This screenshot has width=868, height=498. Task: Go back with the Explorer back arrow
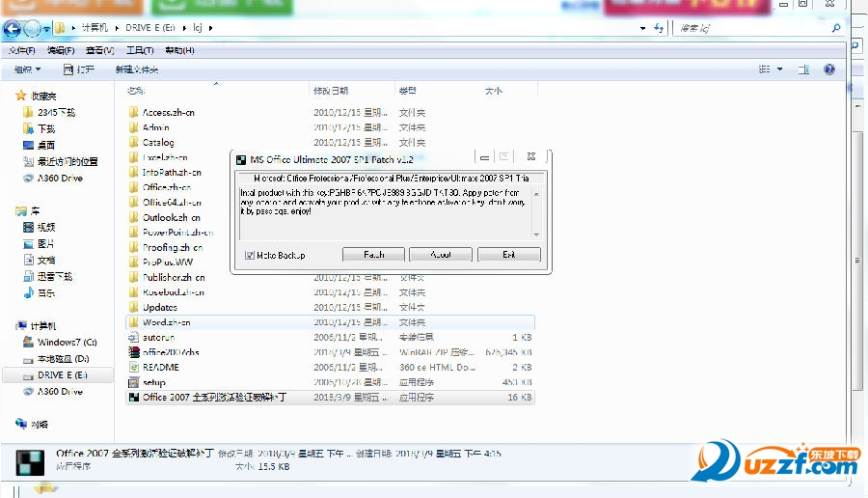pyautogui.click(x=13, y=28)
